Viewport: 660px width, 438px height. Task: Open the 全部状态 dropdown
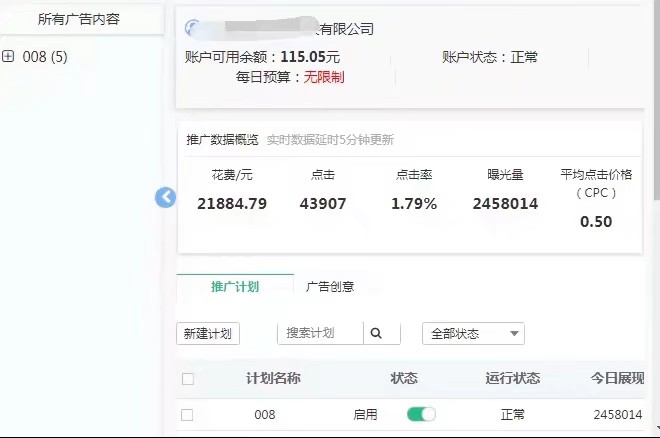(x=473, y=334)
